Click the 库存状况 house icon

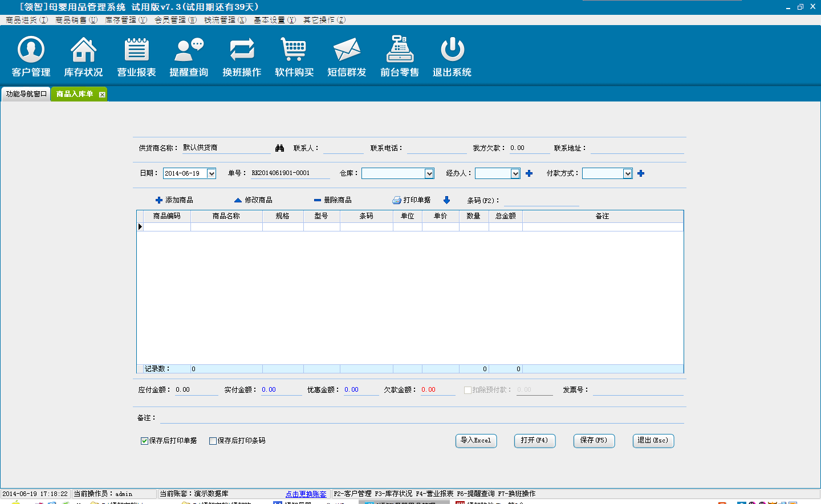point(83,50)
